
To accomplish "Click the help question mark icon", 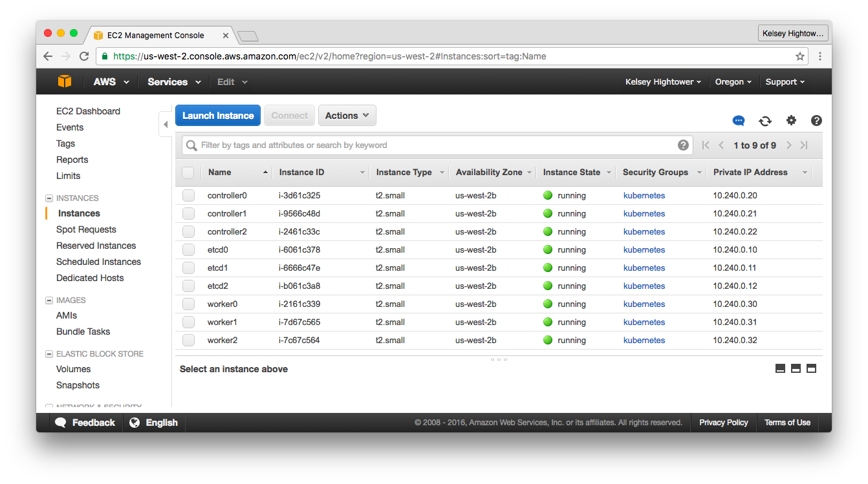I will (x=816, y=121).
